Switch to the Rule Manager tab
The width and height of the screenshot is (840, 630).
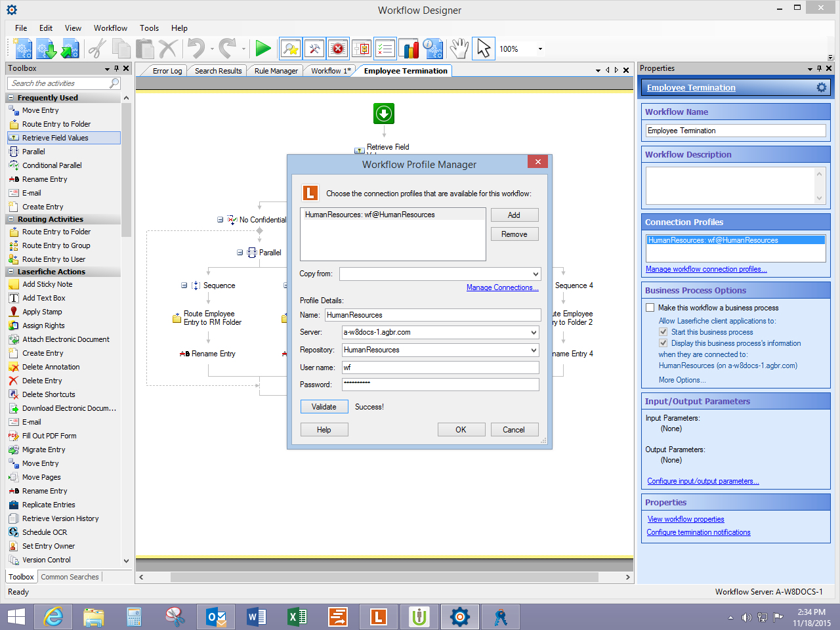276,71
